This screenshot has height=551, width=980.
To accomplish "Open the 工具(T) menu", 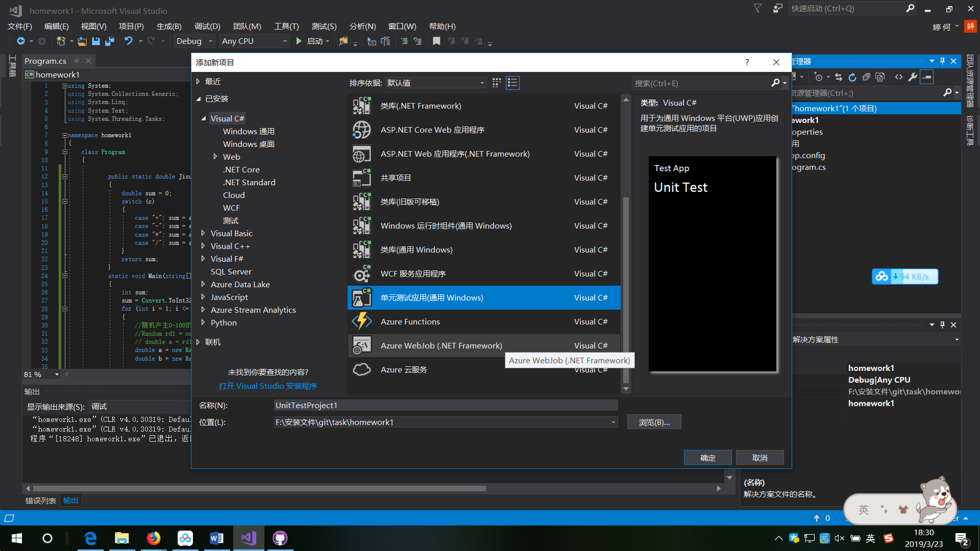I will [286, 26].
